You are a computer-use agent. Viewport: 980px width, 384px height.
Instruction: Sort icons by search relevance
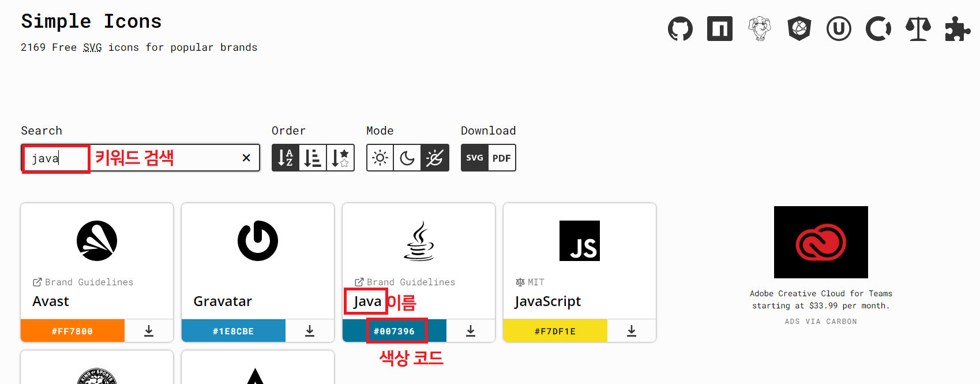tap(340, 158)
